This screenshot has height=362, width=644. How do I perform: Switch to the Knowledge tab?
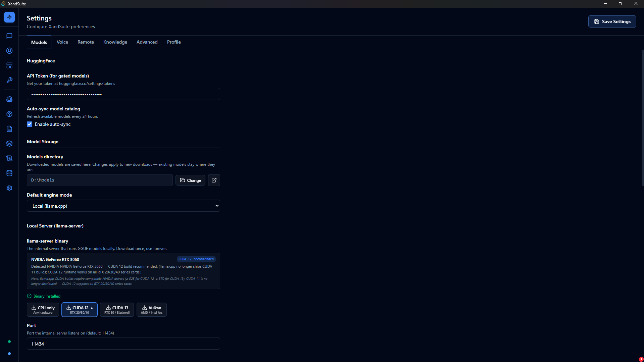click(x=115, y=42)
